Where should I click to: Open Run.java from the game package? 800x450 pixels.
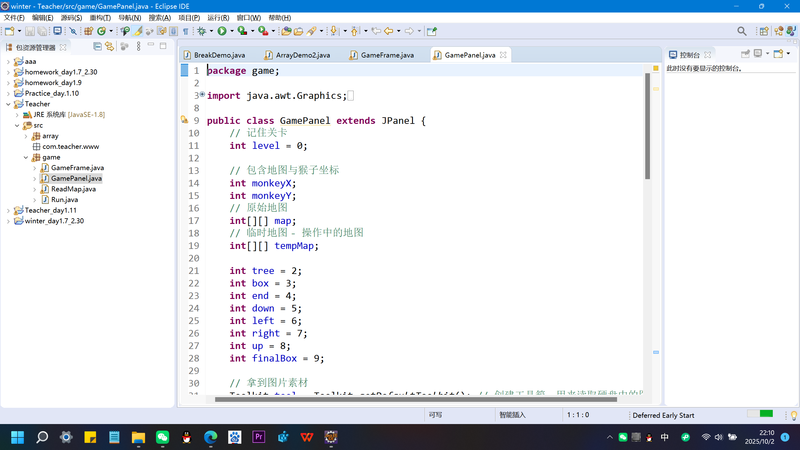tap(64, 200)
